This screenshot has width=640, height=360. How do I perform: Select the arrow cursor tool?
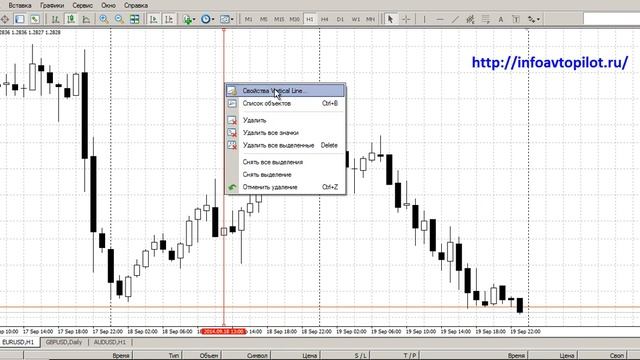pos(390,19)
